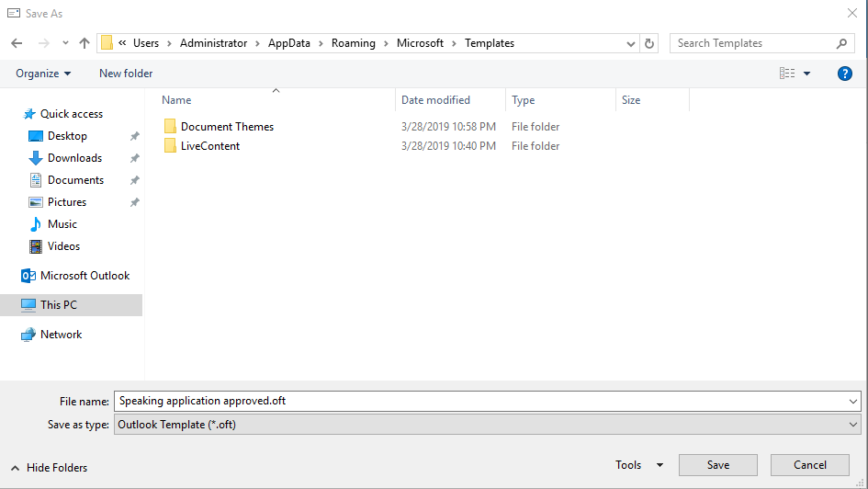Click the Document Themes folder icon

click(x=170, y=126)
